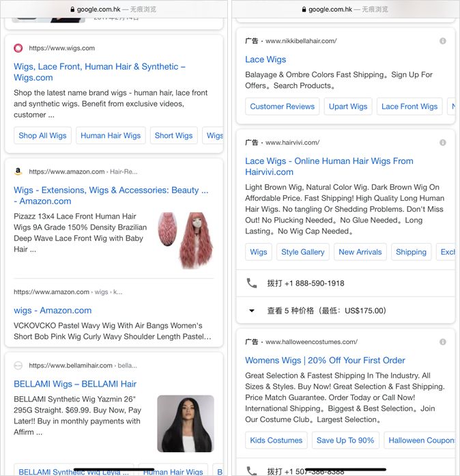
Task: Tap Shop All Wigs sitelink
Action: (42, 135)
